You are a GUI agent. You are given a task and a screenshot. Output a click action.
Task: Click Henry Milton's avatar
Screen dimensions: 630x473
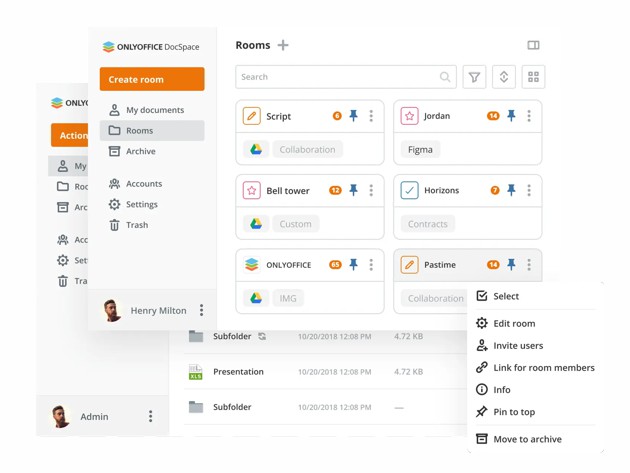112,310
